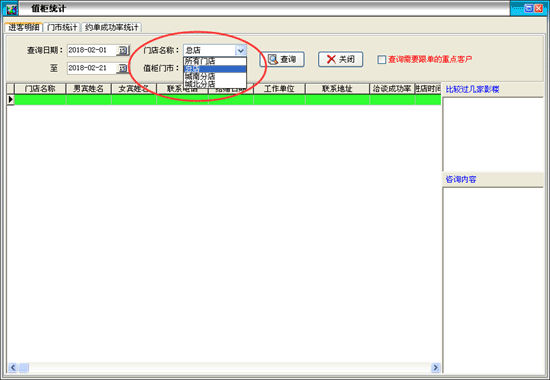The image size is (550, 380).
Task: Click the 比较过几家影楼 panel header
Action: (x=492, y=89)
